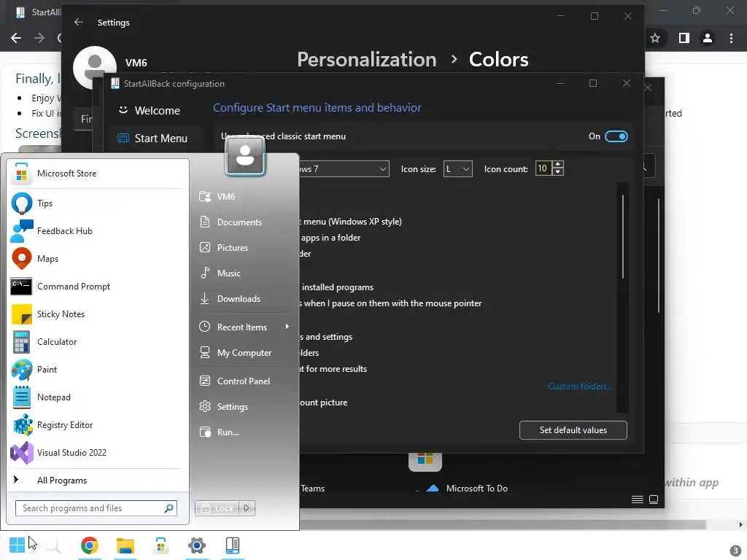Click Personalization breadcrumb in Settings
Viewport: 747px width, 560px height.
click(367, 60)
